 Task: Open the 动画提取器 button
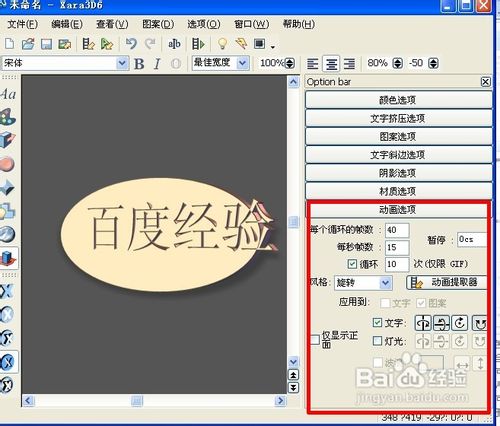coord(447,282)
